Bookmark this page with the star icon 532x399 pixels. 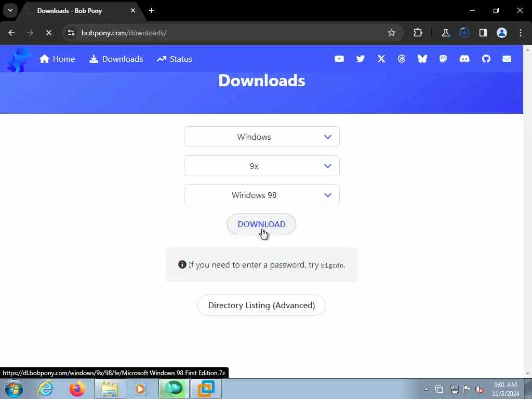point(392,33)
